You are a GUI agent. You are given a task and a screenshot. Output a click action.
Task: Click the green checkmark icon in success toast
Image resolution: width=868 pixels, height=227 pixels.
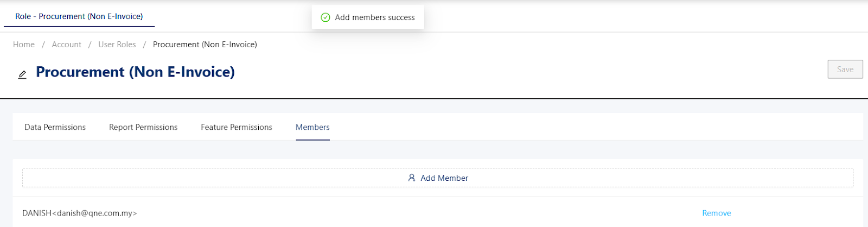coord(325,17)
